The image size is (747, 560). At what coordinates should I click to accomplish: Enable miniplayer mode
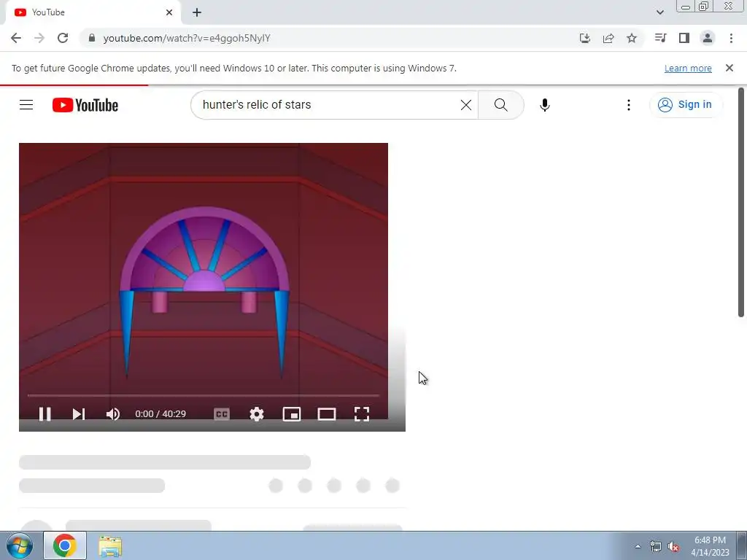coord(292,414)
